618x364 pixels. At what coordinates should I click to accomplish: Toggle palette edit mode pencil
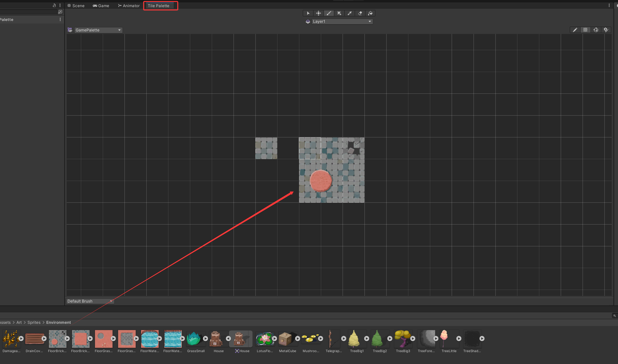[575, 30]
